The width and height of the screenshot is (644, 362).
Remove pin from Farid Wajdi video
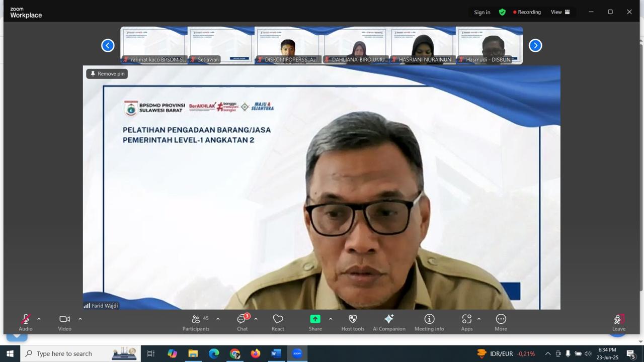pyautogui.click(x=107, y=73)
